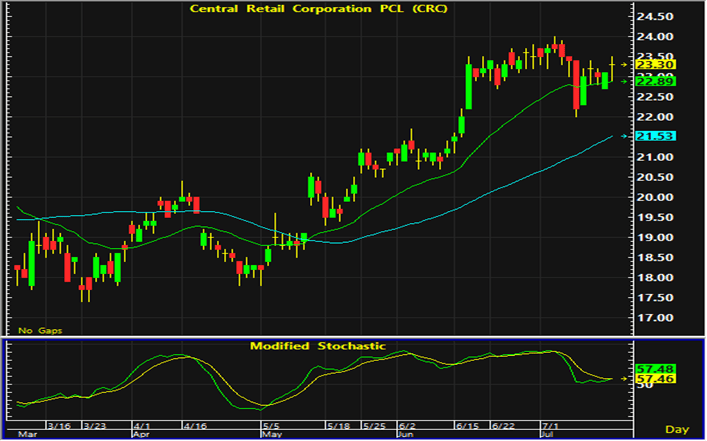This screenshot has height=441, width=707.
Task: Select the 3/23 date marker on time axis
Action: 94,426
